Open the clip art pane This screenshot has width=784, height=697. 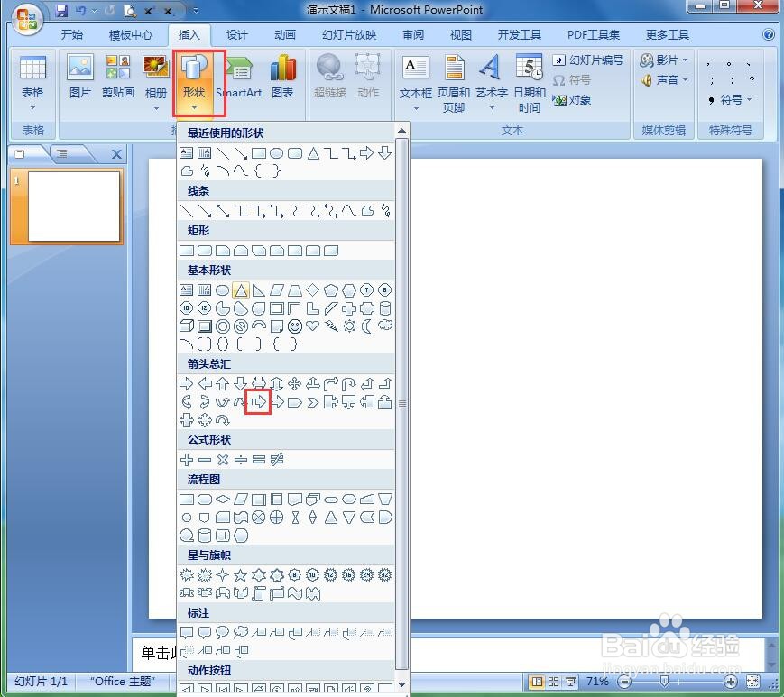click(x=118, y=76)
